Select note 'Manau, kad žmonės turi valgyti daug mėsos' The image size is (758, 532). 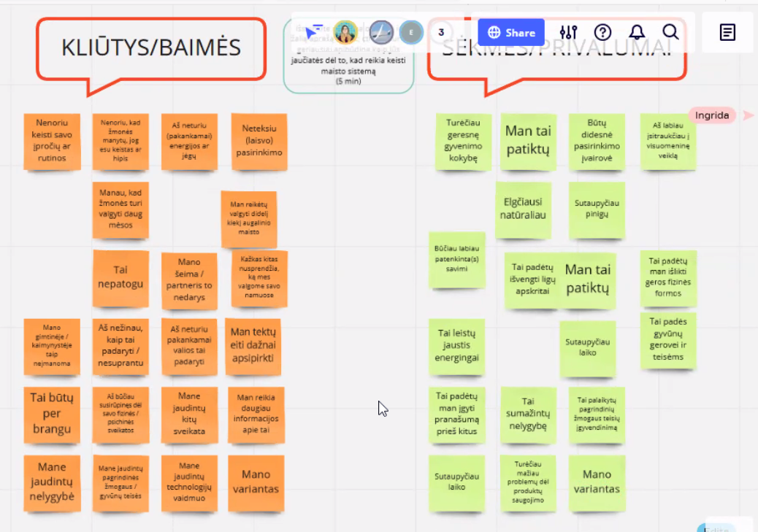pos(120,209)
